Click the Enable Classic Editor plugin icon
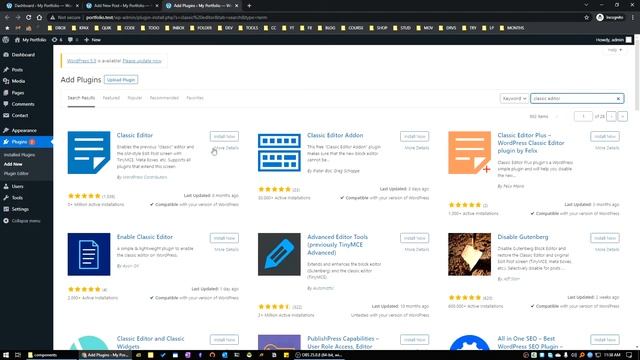The image size is (640, 360). [x=89, y=254]
